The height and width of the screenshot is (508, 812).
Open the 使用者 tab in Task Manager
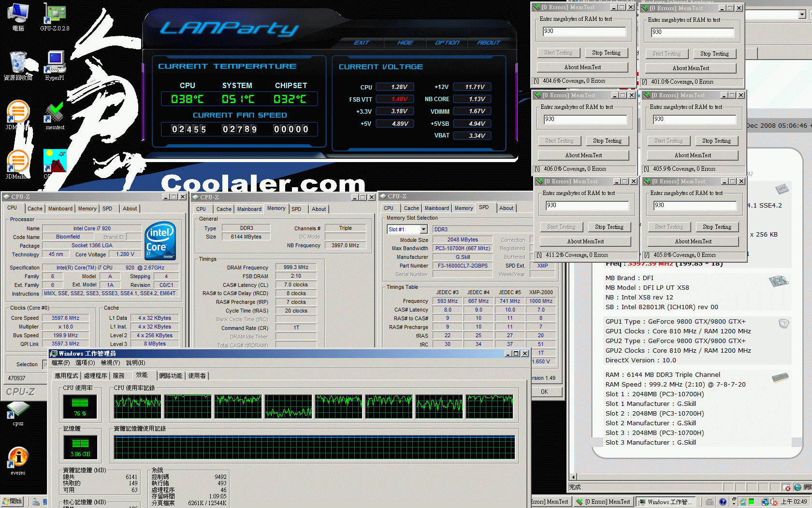197,375
